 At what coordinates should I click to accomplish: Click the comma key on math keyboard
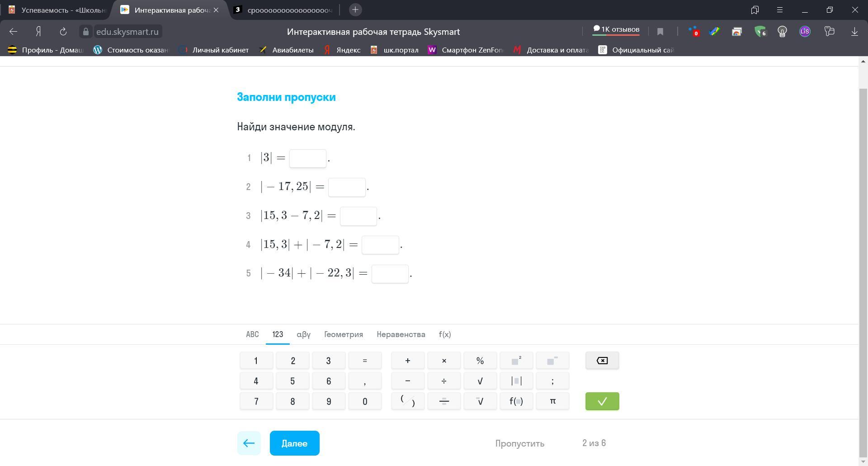tap(365, 381)
